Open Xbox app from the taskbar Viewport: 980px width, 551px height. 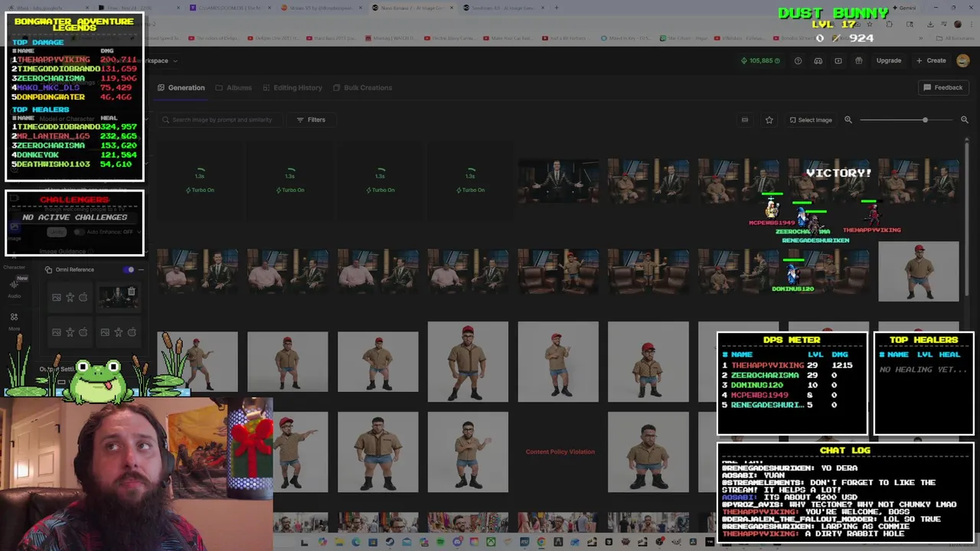491,543
